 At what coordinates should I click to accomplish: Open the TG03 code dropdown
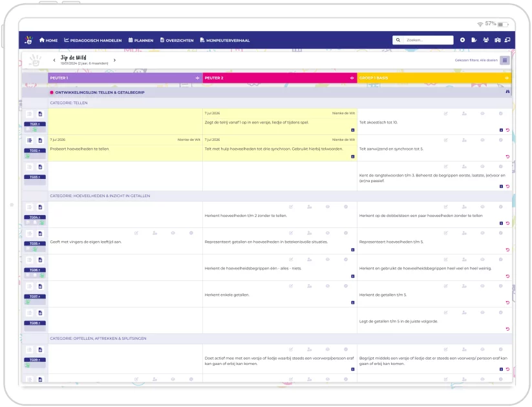tap(35, 177)
